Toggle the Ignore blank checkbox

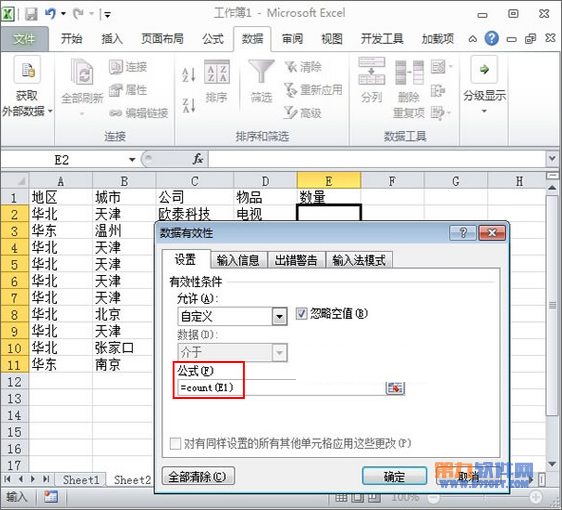pyautogui.click(x=301, y=314)
